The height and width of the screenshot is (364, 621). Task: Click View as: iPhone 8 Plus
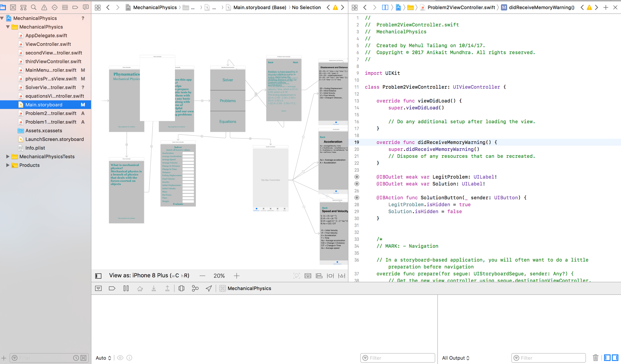[x=149, y=276]
